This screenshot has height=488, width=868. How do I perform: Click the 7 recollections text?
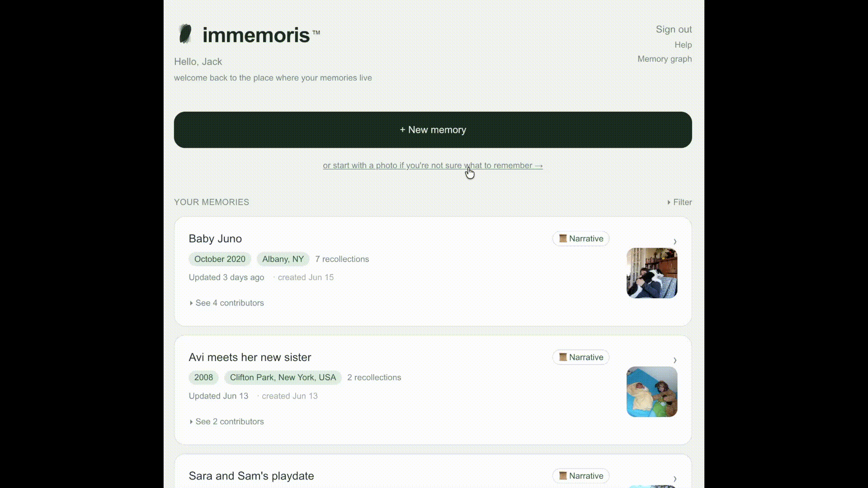[342, 259]
